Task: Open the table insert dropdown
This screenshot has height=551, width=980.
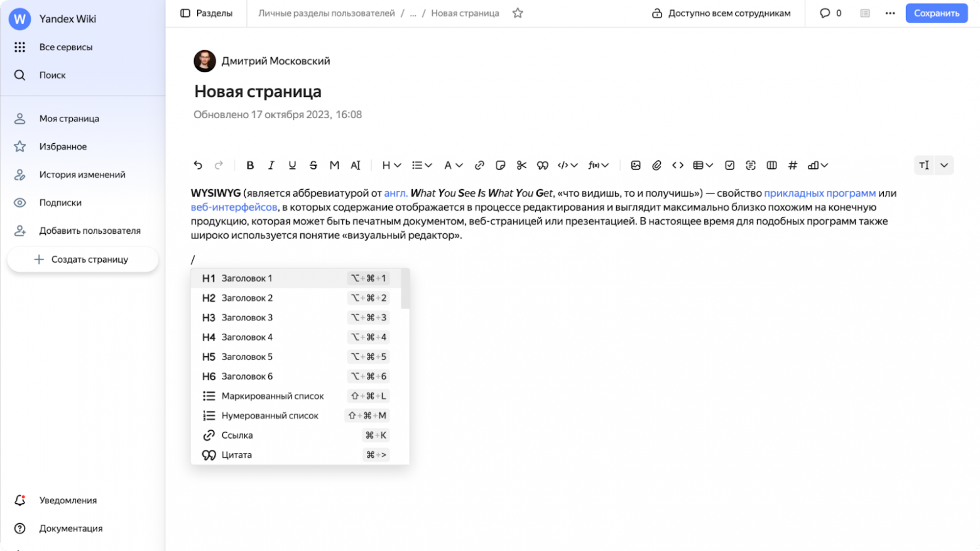Action: coord(702,165)
